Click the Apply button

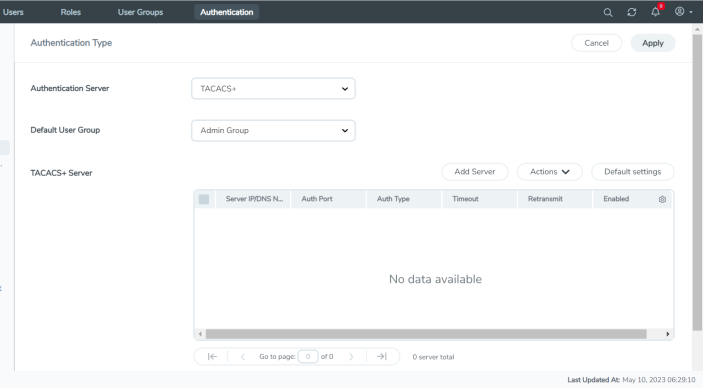pyautogui.click(x=653, y=43)
